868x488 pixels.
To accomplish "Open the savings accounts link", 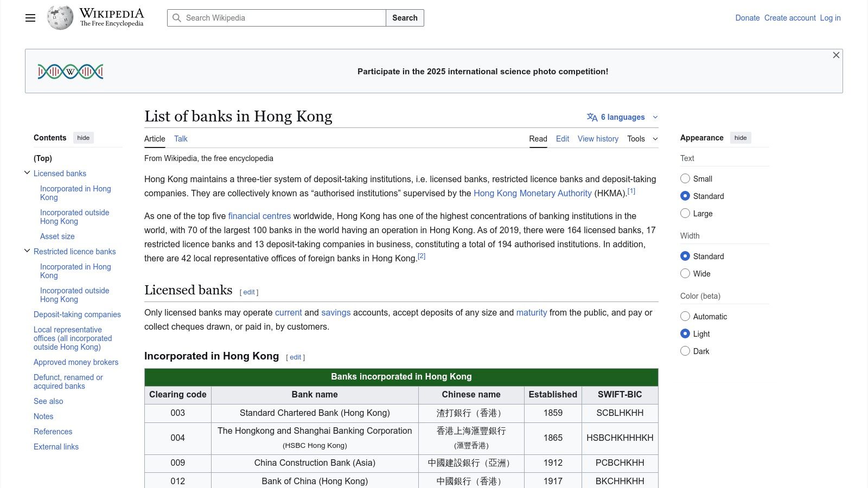I will (x=336, y=312).
